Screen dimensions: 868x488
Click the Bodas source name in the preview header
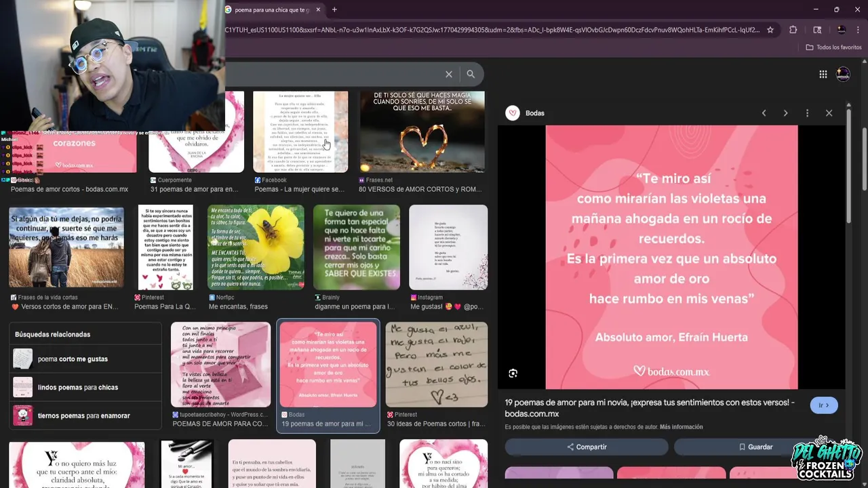(535, 113)
